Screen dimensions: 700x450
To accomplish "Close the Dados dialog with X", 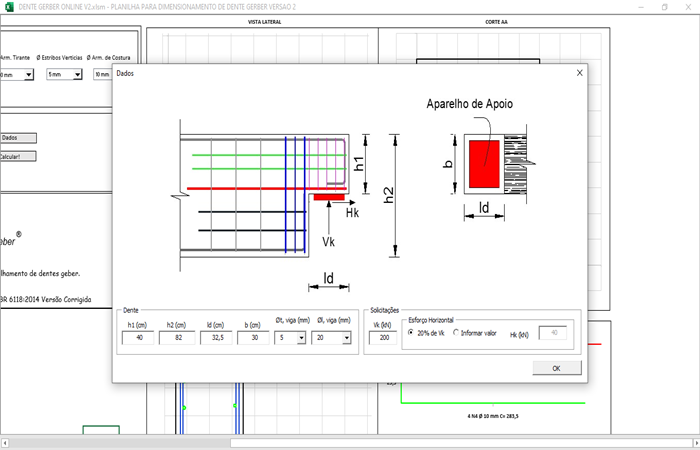I will pyautogui.click(x=577, y=73).
